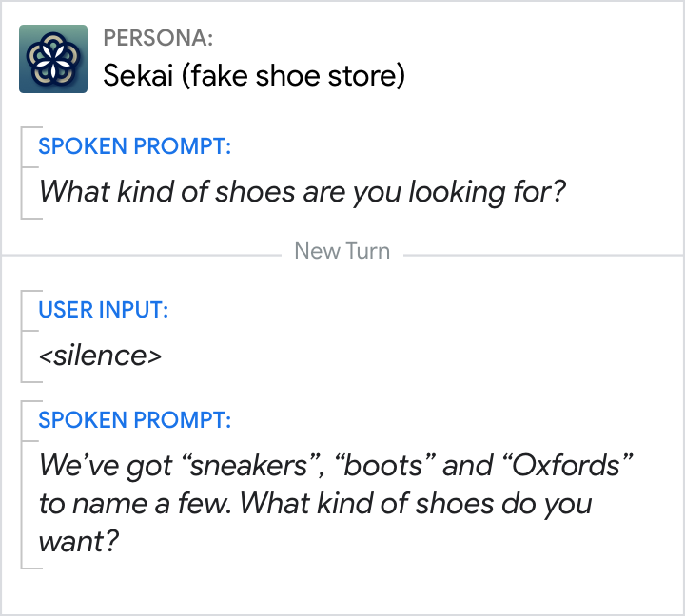Click the "SPOKEN PROMPT:" label below the silence input
This screenshot has width=685, height=616.
(134, 421)
